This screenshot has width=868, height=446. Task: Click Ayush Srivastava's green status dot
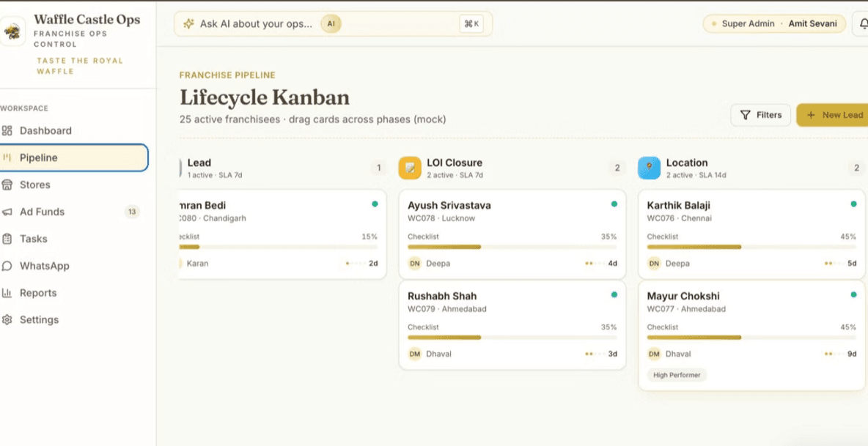click(614, 204)
